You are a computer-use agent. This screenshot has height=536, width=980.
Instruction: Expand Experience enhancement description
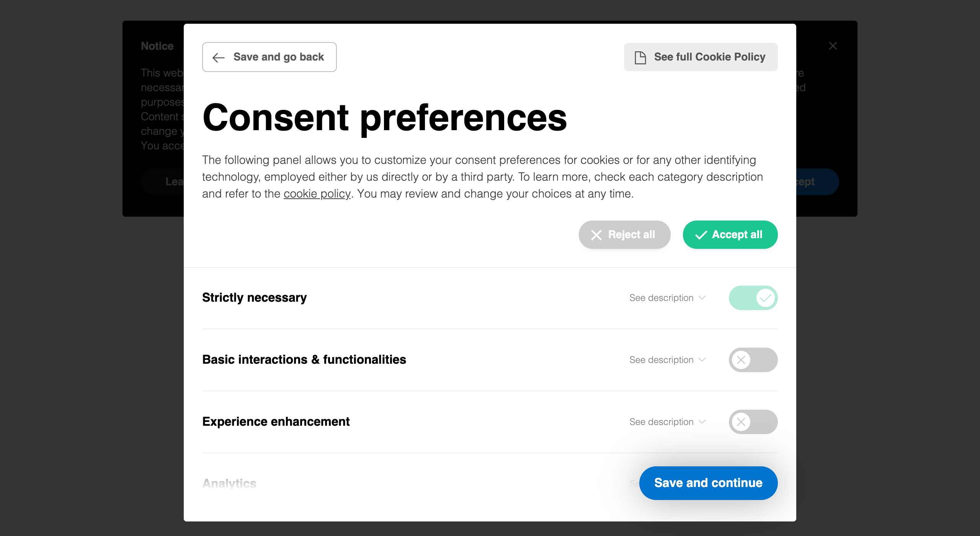pos(667,422)
